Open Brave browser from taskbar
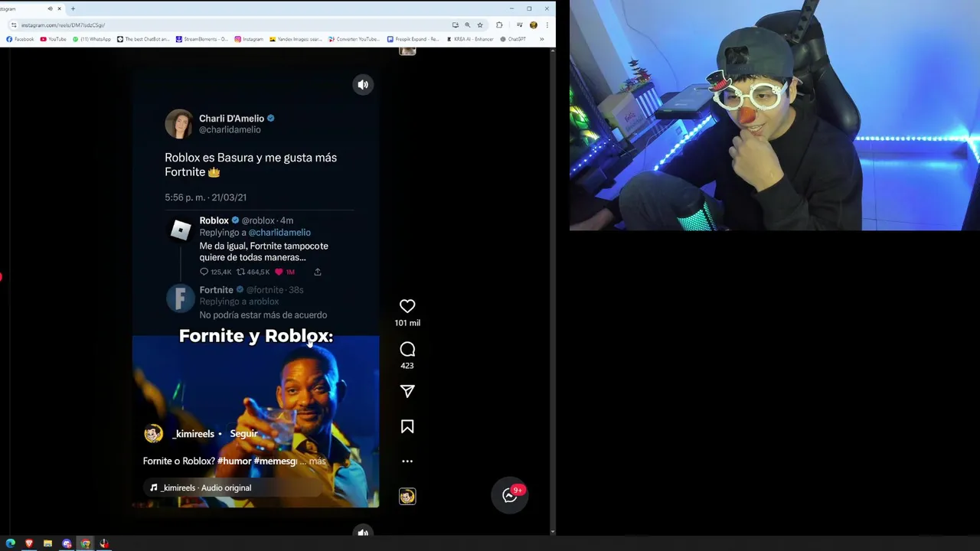 [29, 543]
